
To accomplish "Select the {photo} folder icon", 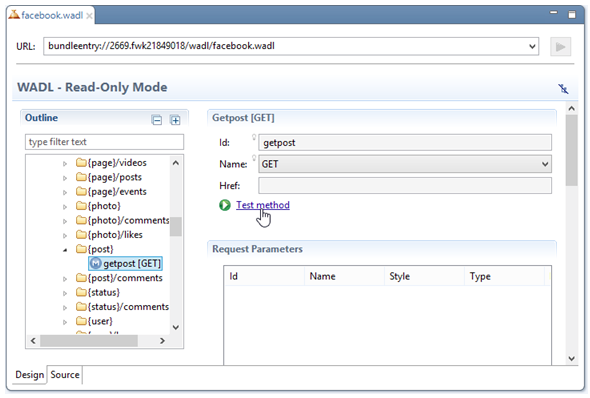I will click(x=81, y=205).
